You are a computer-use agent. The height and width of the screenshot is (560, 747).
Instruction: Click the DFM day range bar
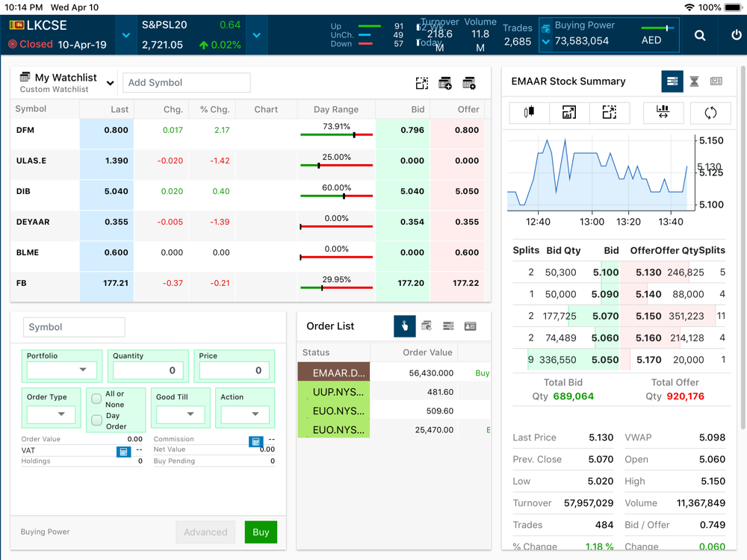coord(336,134)
